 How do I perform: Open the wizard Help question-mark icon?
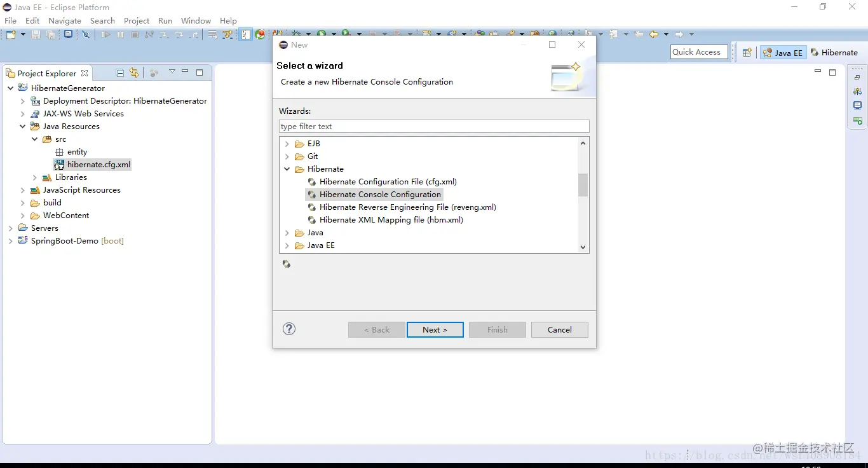click(x=289, y=329)
